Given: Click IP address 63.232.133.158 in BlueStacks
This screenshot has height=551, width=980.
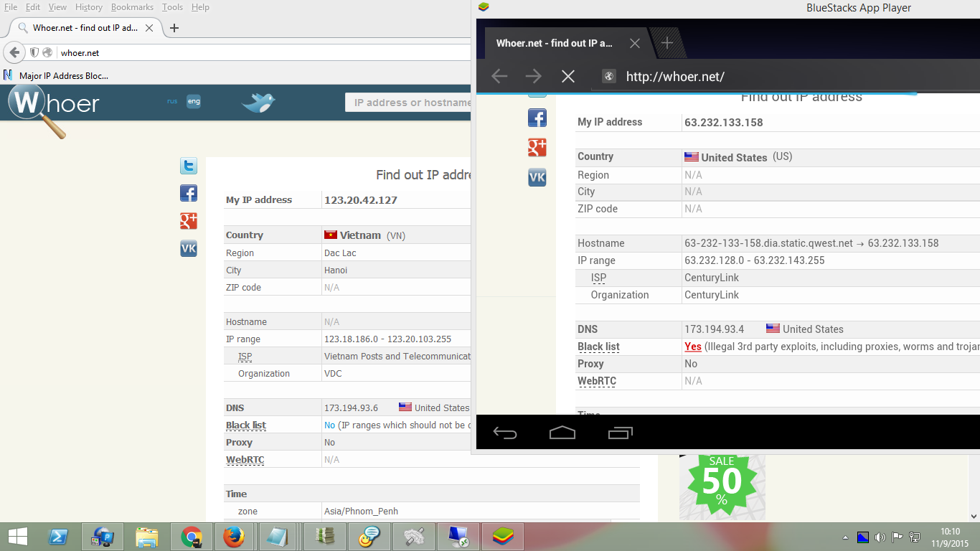Looking at the screenshot, I should click(724, 122).
